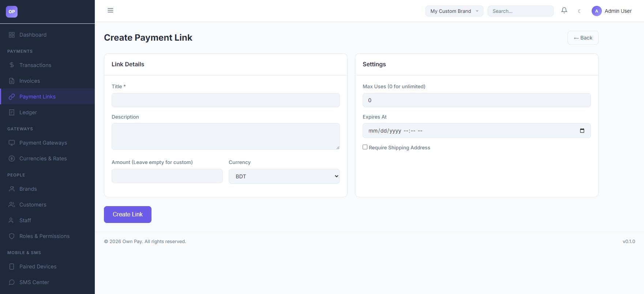
Task: Click the Payment Links chain icon
Action: (x=12, y=97)
